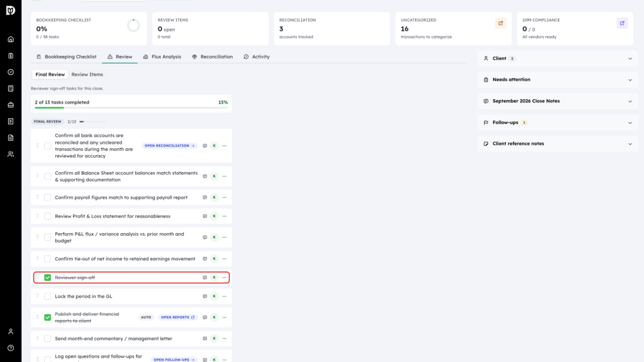Open the team members icon in the sidebar
Image resolution: width=644 pixels, height=362 pixels.
click(x=11, y=155)
